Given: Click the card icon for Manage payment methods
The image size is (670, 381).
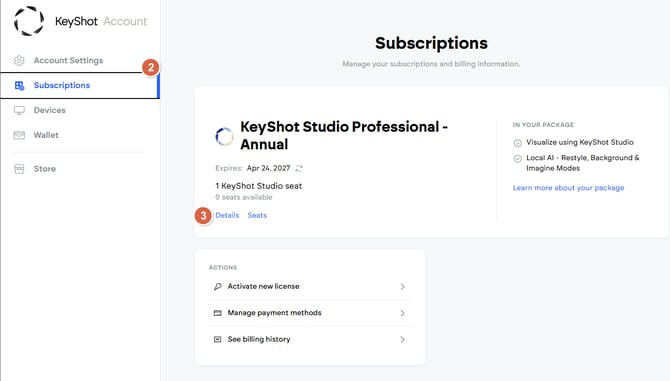Looking at the screenshot, I should tap(217, 313).
